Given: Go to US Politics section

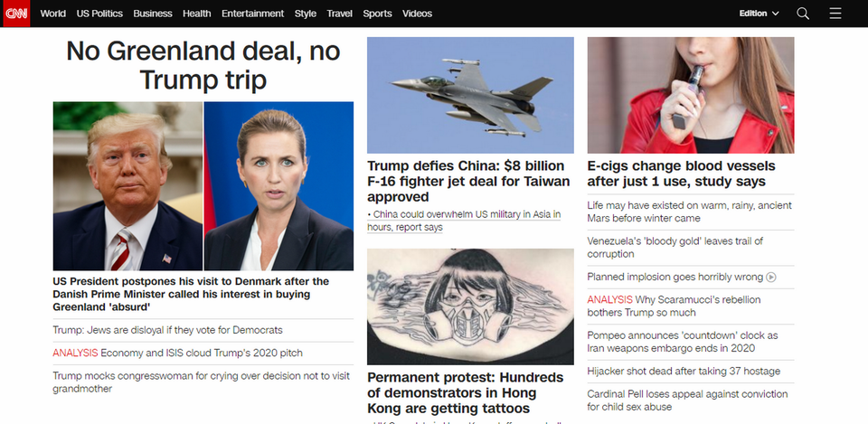Looking at the screenshot, I should (99, 14).
